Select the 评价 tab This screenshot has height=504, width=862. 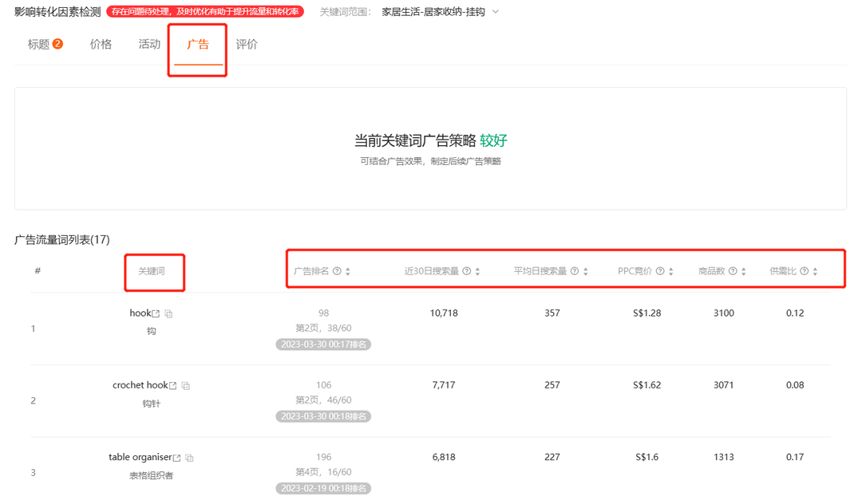click(247, 44)
